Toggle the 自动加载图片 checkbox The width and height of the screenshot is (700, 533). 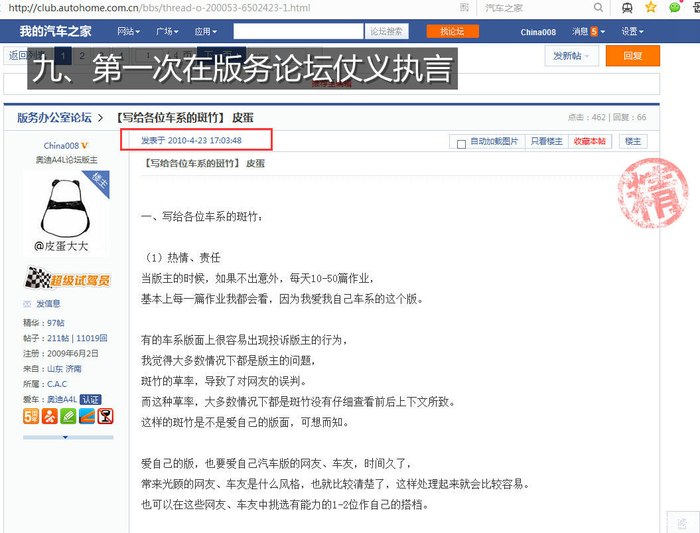click(x=461, y=143)
